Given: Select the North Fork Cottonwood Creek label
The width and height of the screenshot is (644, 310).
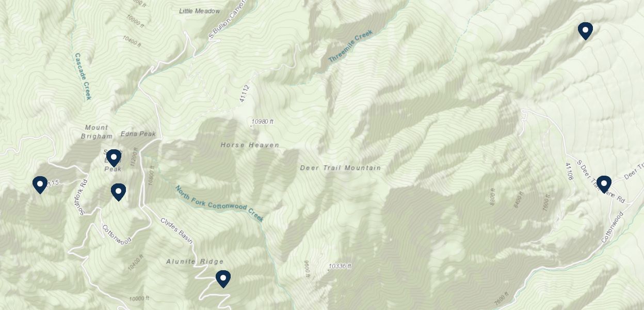Looking at the screenshot, I should point(219,204).
